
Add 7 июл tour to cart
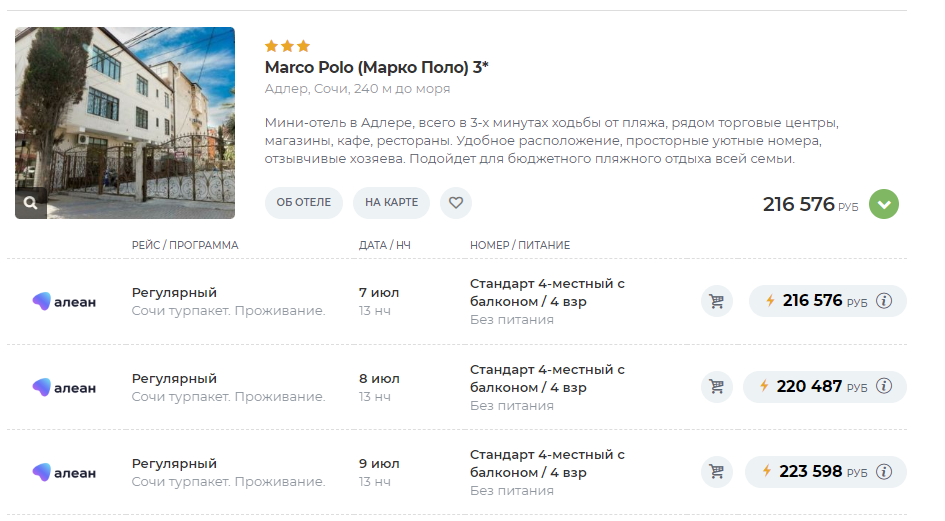point(717,301)
